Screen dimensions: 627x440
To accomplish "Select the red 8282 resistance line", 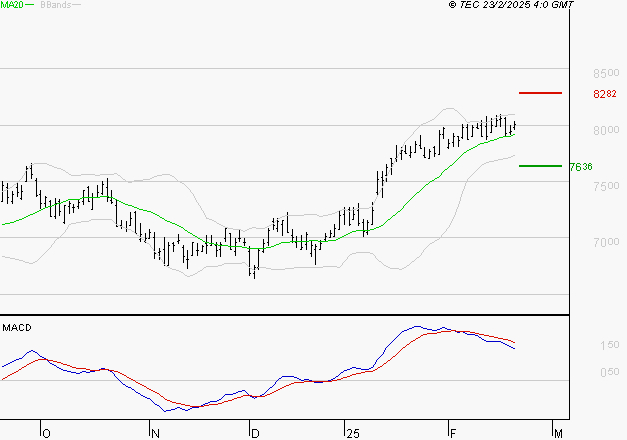I will [x=540, y=93].
